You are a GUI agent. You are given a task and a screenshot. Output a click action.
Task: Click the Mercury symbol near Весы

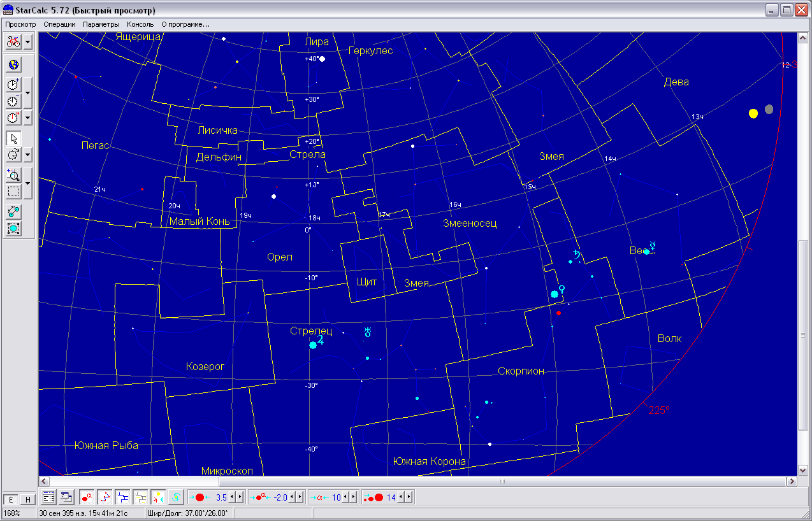tap(652, 246)
